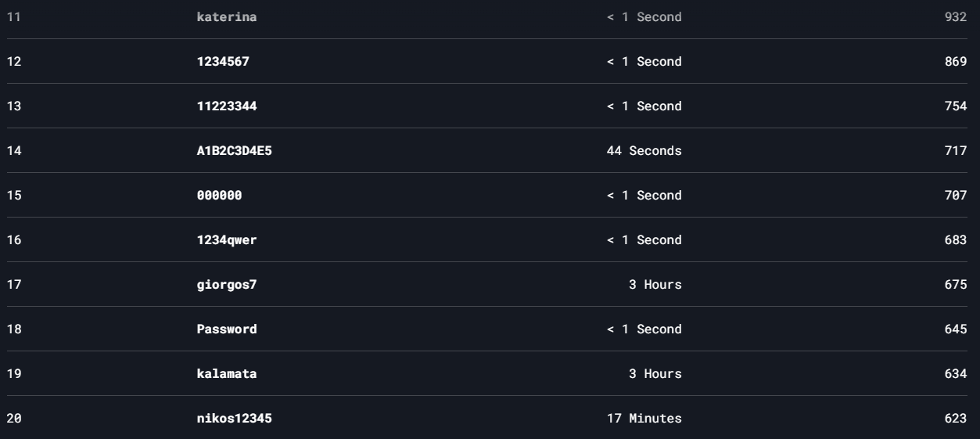Click rank number 14 in the list
The width and height of the screenshot is (980, 439).
pyautogui.click(x=14, y=150)
